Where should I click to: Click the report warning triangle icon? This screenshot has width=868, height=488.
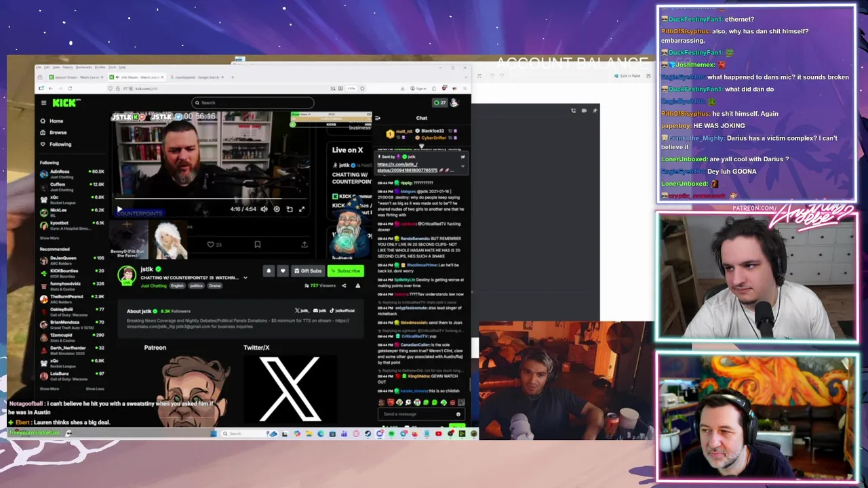(x=357, y=286)
